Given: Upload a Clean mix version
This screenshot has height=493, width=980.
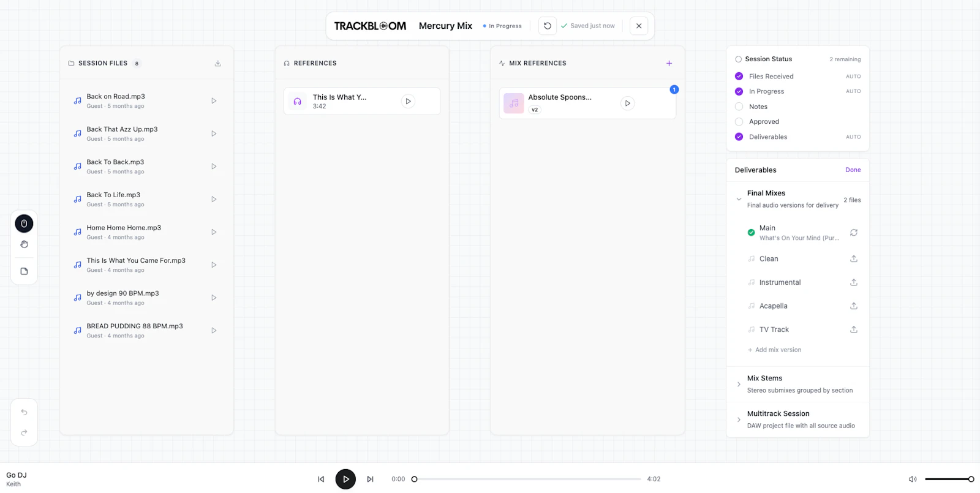Looking at the screenshot, I should coord(854,259).
